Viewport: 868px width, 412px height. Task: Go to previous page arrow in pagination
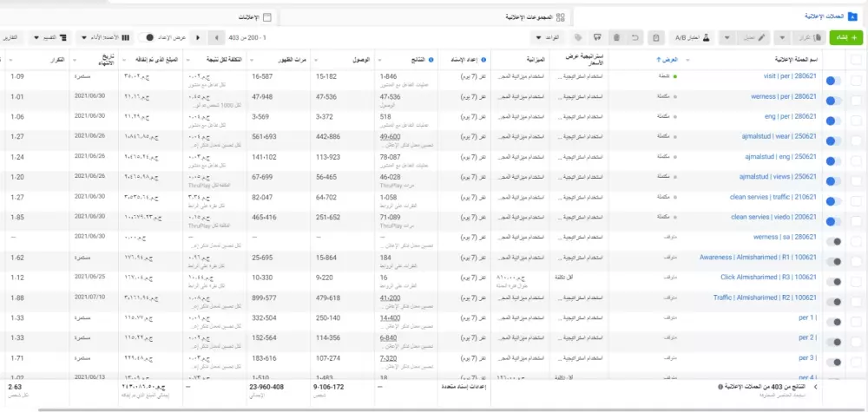[216, 37]
